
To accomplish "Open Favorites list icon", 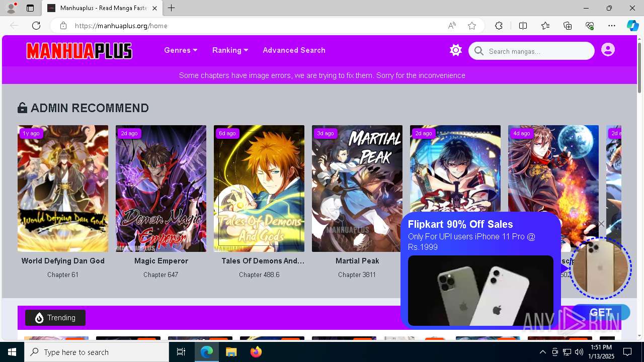I will tap(545, 26).
